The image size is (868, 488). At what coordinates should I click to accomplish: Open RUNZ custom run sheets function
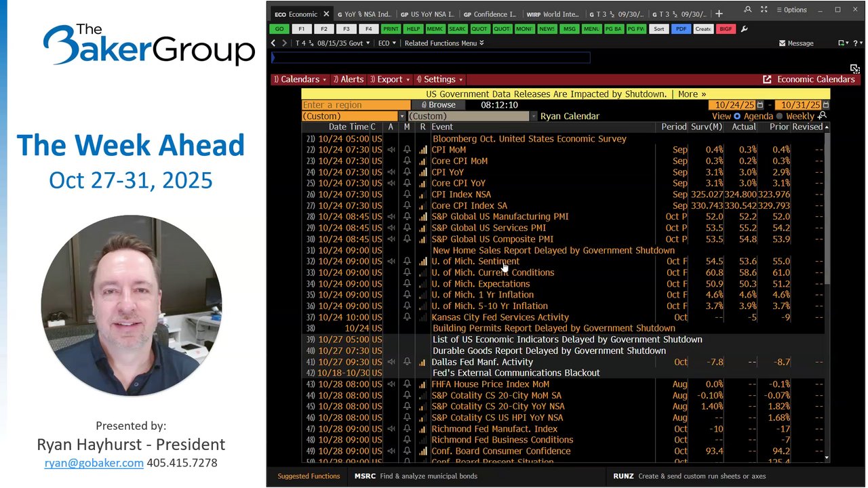click(690, 476)
